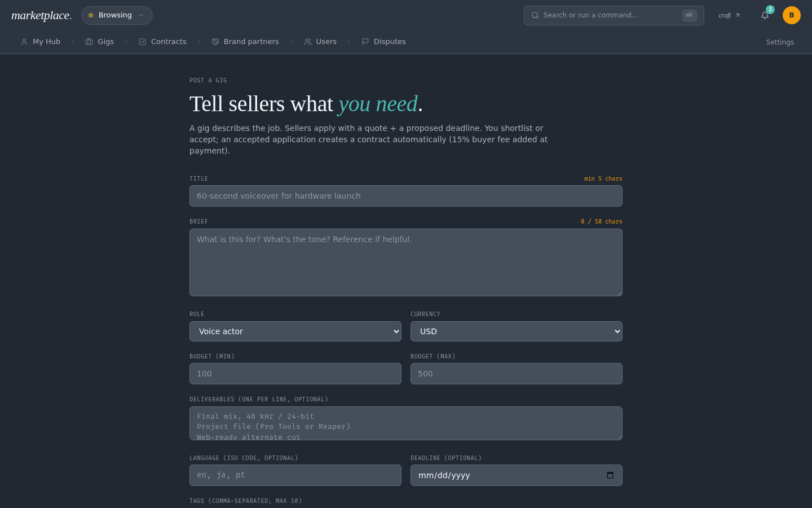Click the Brief textarea resize handle
The image size is (812, 508).
[619, 292]
